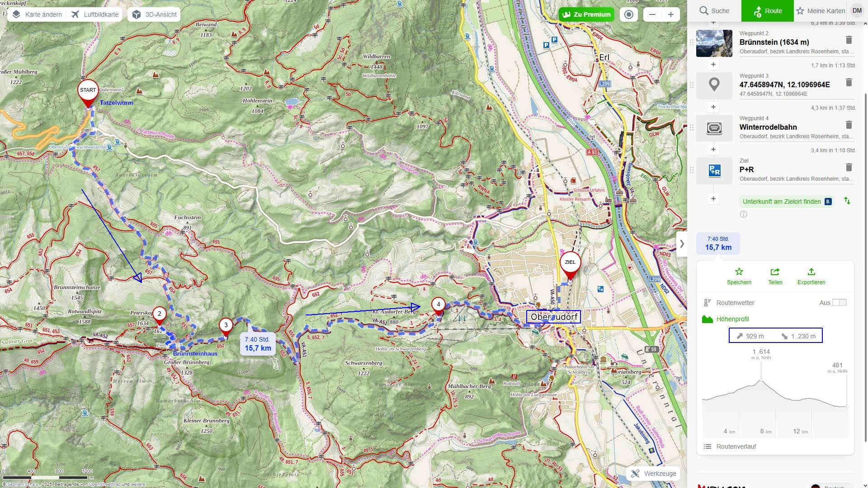Switch to the Suche tab
This screenshot has height=488, width=868.
point(714,11)
